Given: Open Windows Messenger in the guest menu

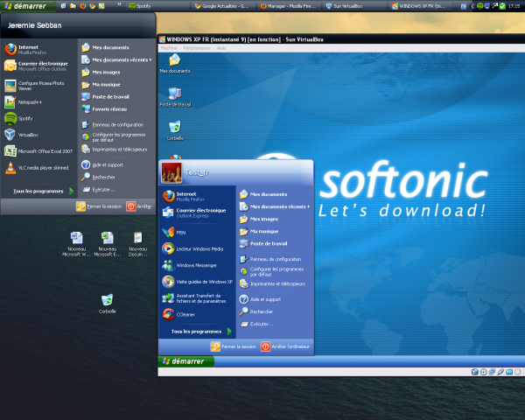Looking at the screenshot, I should coord(192,264).
